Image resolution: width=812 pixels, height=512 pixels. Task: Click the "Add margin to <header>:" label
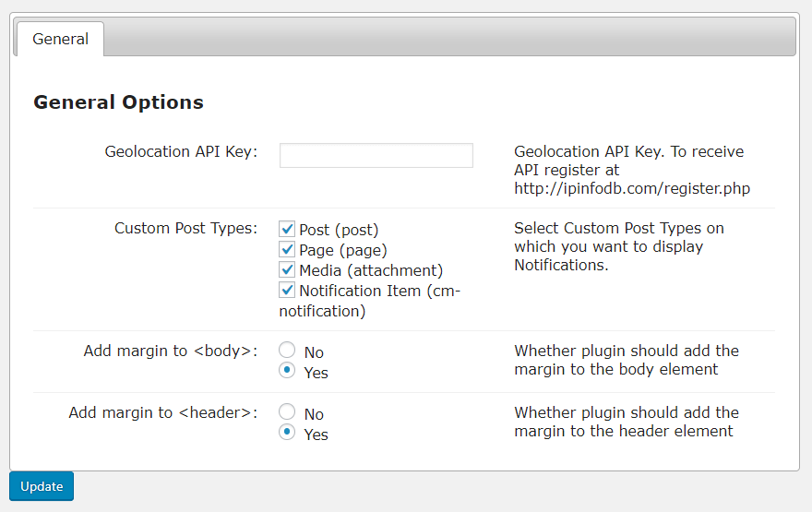point(162,412)
